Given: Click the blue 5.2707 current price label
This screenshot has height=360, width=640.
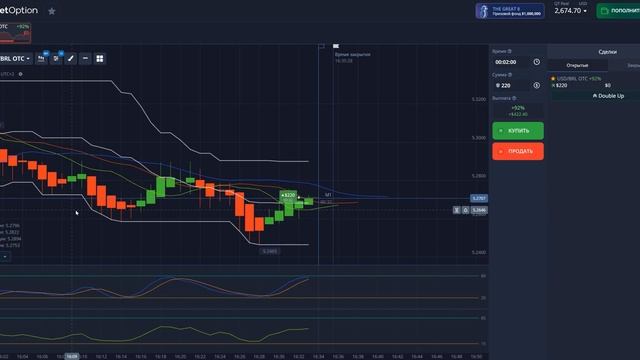Looking at the screenshot, I should pos(479,198).
